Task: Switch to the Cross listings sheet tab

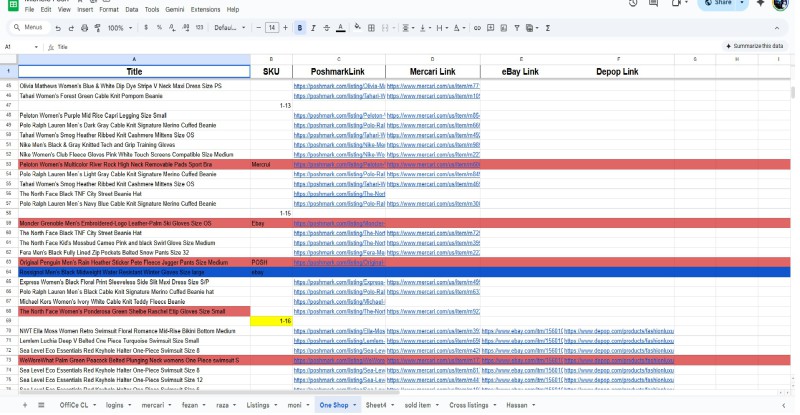Action: (x=470, y=405)
